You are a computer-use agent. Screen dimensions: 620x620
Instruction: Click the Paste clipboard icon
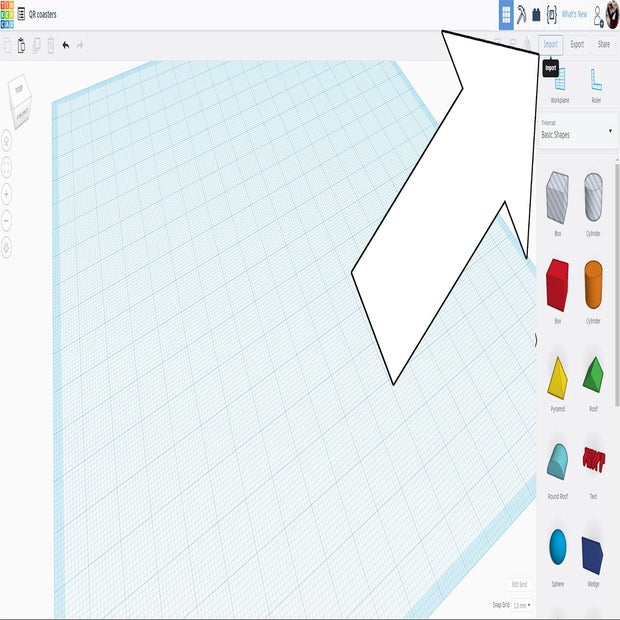[22, 45]
